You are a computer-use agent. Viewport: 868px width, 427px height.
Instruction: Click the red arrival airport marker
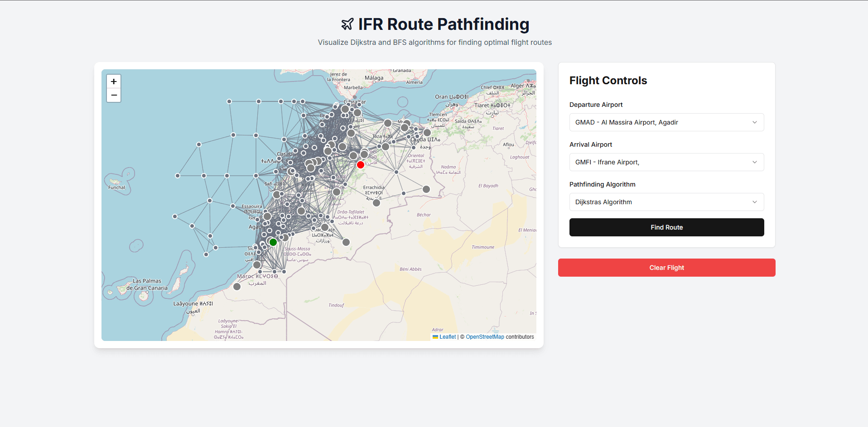click(361, 165)
